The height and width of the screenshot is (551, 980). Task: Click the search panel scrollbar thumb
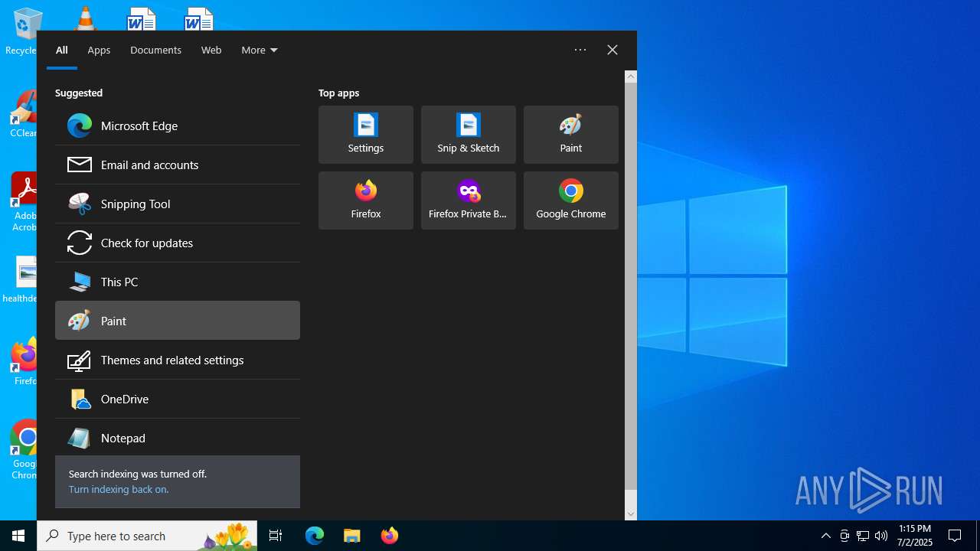tap(631, 286)
